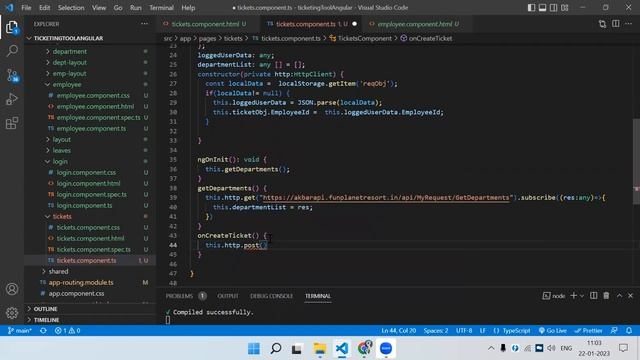Open Chrome from the taskbar
Viewport: 640px width, 360px height.
click(x=364, y=349)
